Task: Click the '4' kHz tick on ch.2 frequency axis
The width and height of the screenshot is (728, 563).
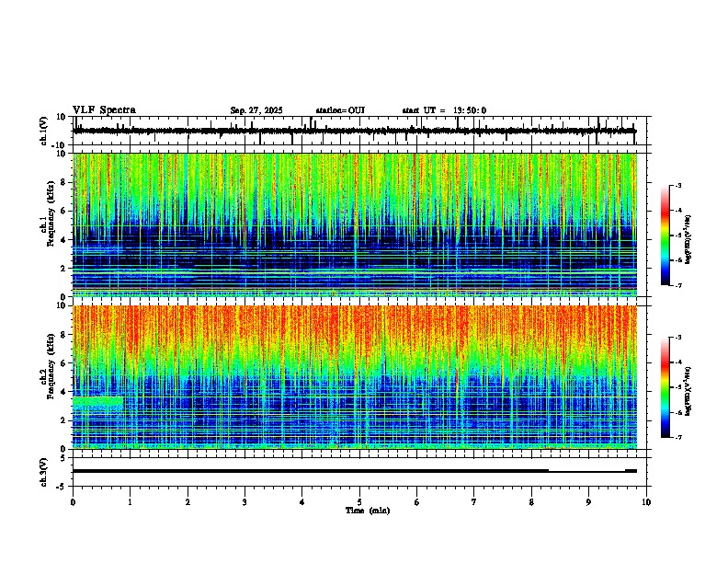Action: [x=63, y=392]
